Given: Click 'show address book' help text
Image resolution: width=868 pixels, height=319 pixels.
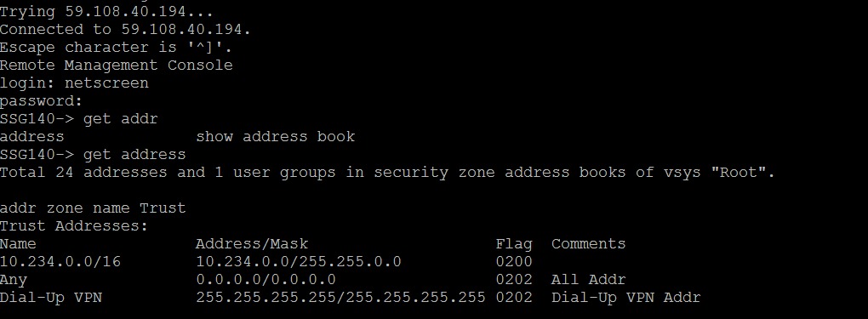Looking at the screenshot, I should click(275, 137).
